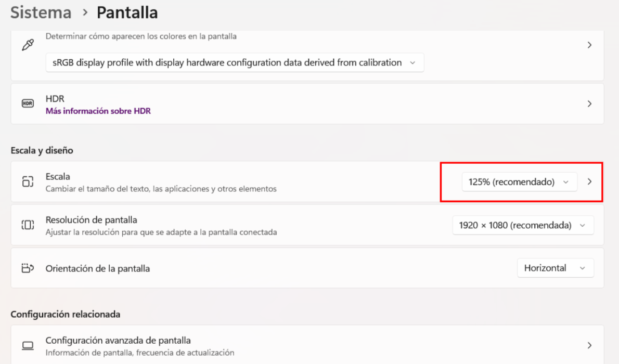Image resolution: width=619 pixels, height=364 pixels.
Task: Open Configuración avanzada de pantalla chevron
Action: pos(589,345)
